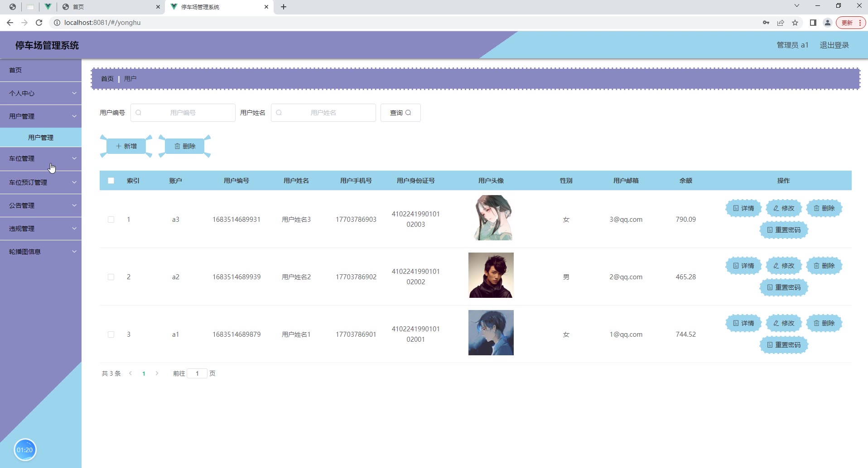The width and height of the screenshot is (868, 468).
Task: Go to previous page of results
Action: click(x=130, y=373)
